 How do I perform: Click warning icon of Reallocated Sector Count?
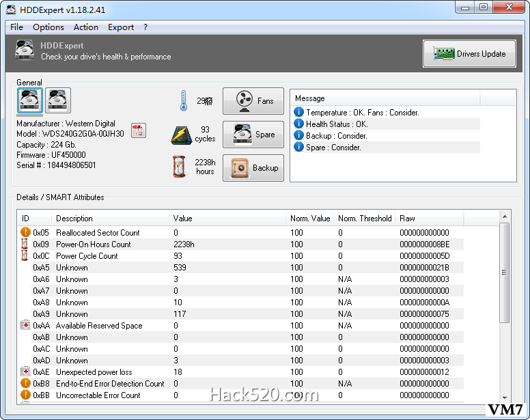(x=25, y=232)
